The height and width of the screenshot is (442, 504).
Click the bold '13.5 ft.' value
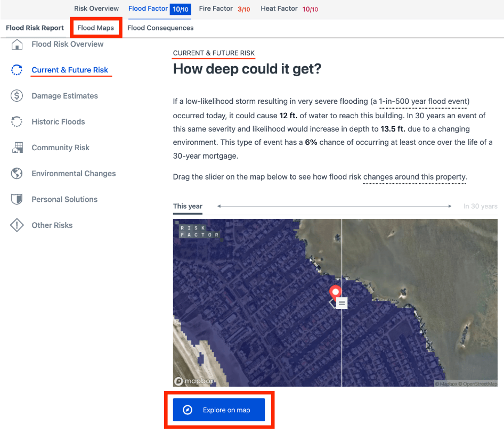pos(393,129)
